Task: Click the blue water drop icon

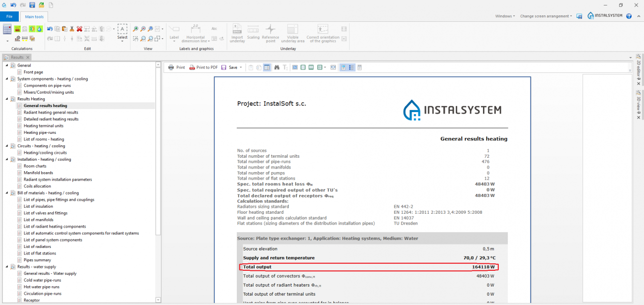Action: coord(39,29)
